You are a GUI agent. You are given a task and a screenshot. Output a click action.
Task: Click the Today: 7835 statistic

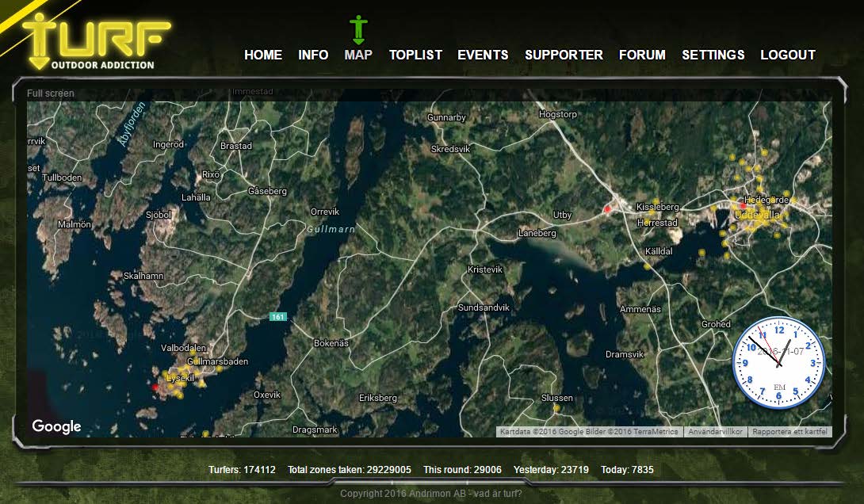pyautogui.click(x=627, y=470)
